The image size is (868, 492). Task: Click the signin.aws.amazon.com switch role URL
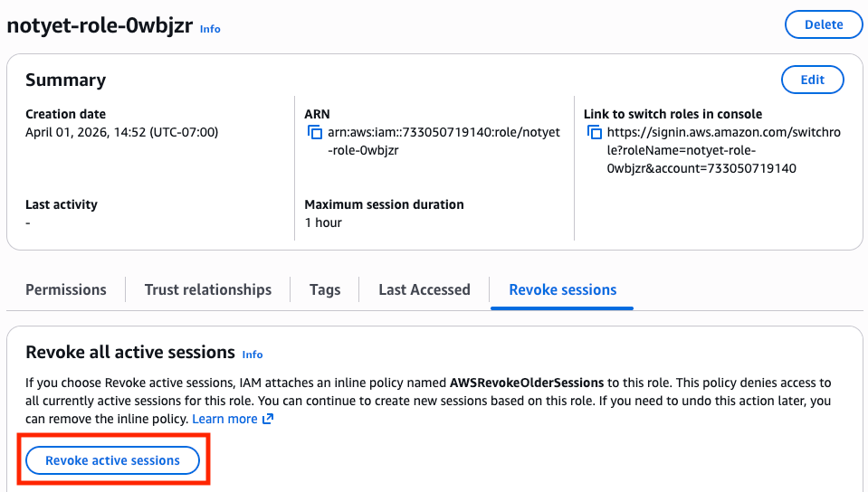tap(722, 150)
